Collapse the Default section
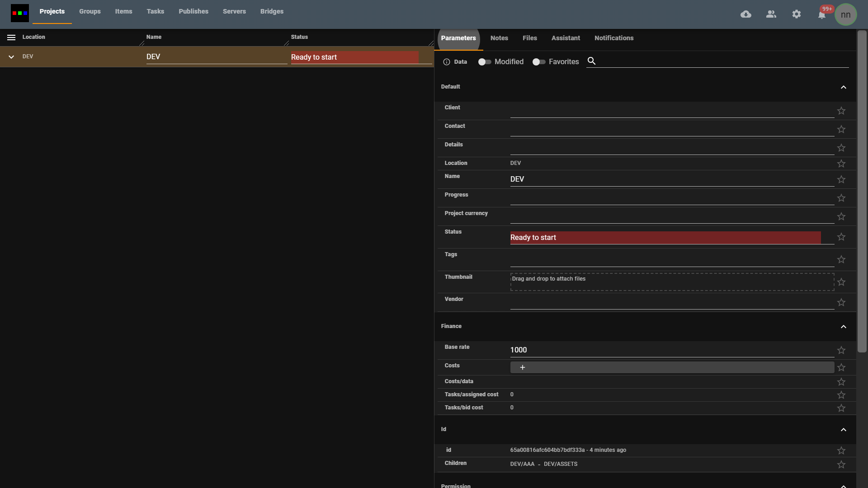The height and width of the screenshot is (488, 868). click(x=843, y=87)
